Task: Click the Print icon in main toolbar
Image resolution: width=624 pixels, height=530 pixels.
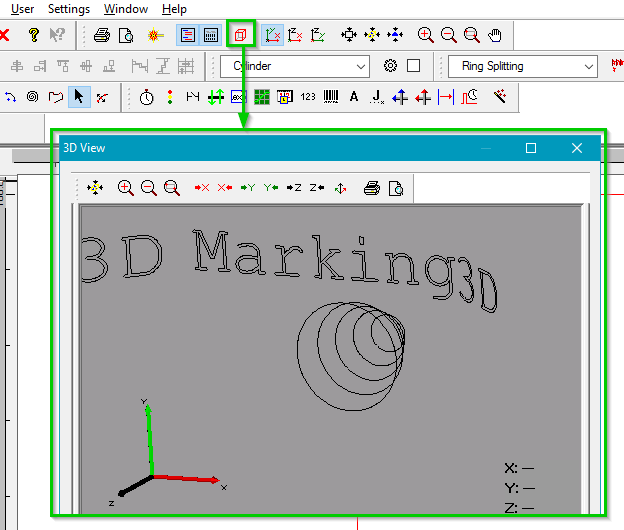Action: click(102, 35)
